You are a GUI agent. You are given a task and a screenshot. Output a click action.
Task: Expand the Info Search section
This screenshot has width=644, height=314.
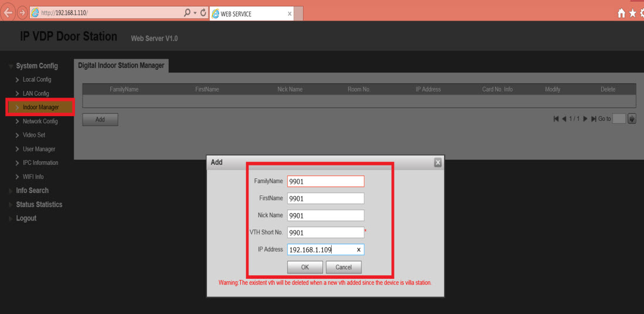(32, 191)
